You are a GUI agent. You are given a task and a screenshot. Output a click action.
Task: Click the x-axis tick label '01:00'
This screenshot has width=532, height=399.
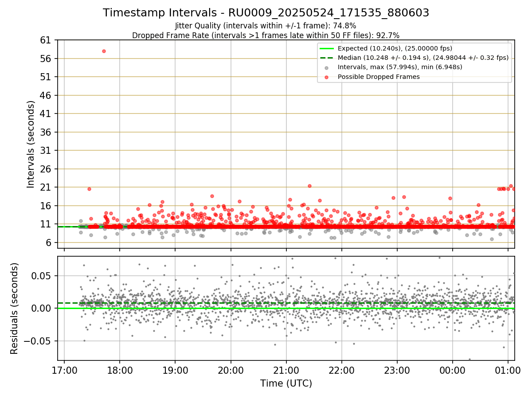click(508, 370)
